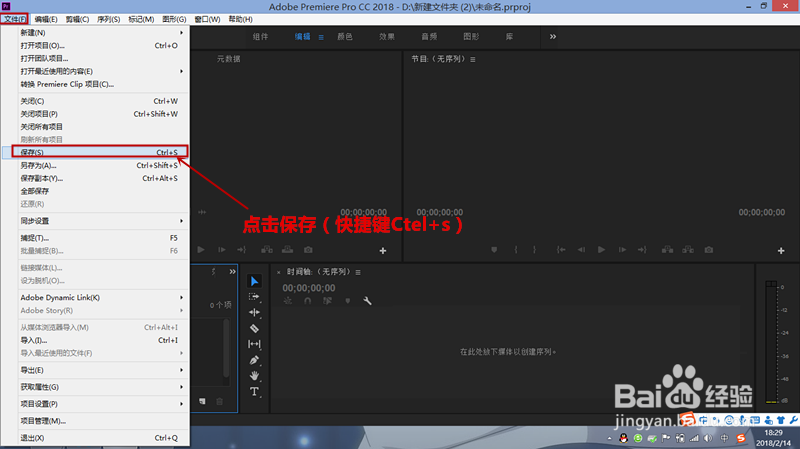
Task: Switch to 音频 workspace tab
Action: click(x=429, y=36)
